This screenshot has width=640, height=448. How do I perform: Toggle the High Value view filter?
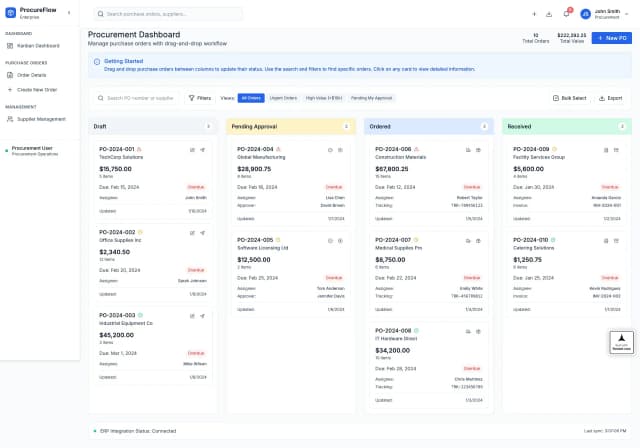tap(324, 98)
